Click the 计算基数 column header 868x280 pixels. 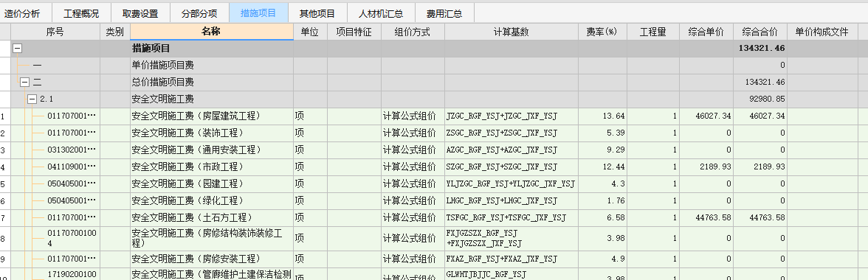(x=512, y=32)
